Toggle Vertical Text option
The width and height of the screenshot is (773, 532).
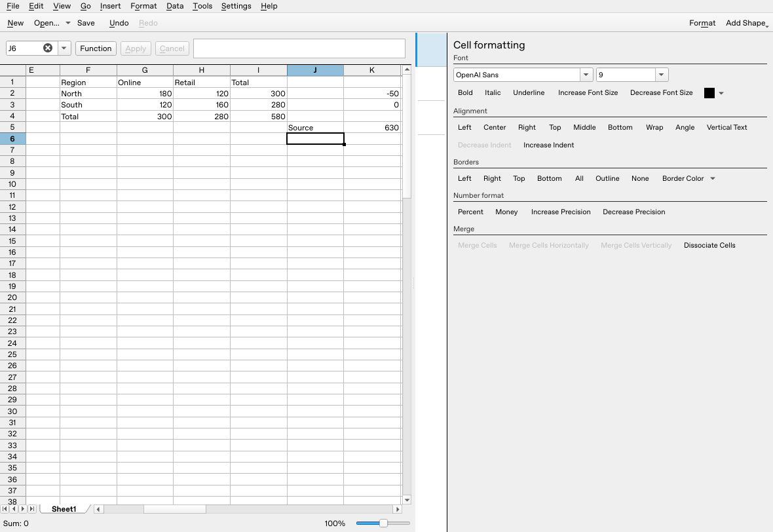[x=726, y=127]
